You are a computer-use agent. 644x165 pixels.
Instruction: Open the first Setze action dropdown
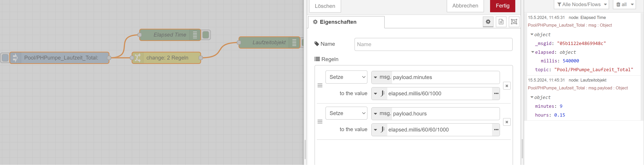click(346, 77)
